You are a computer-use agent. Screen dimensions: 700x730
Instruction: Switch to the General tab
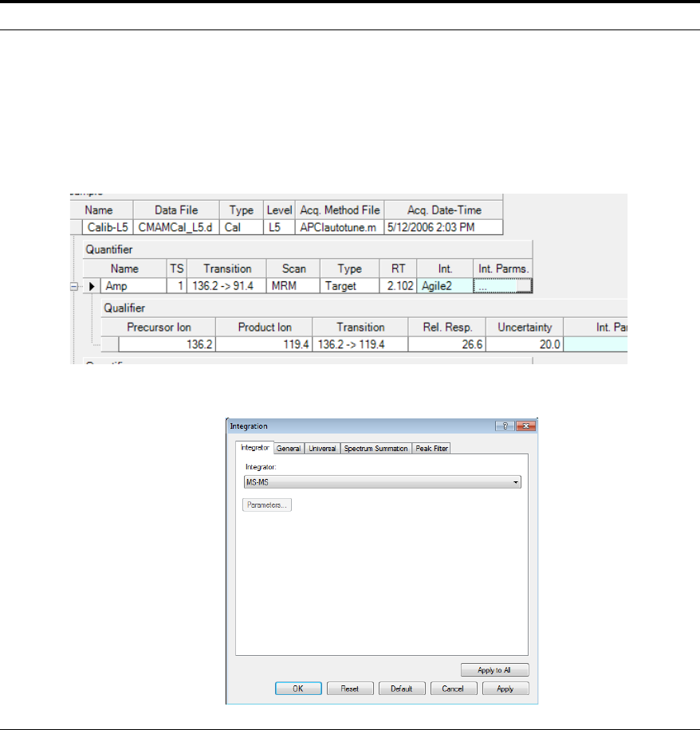(289, 449)
